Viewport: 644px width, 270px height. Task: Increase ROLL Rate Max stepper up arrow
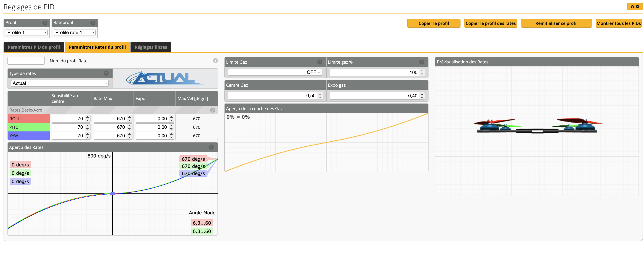(x=129, y=117)
